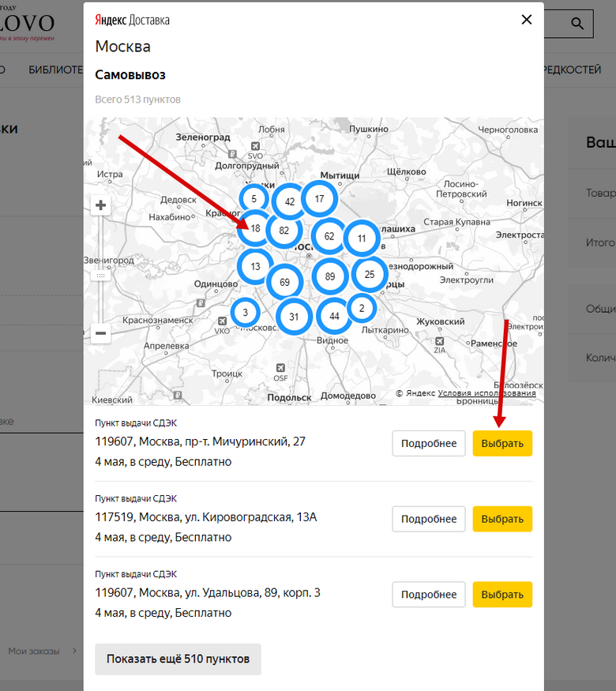Image resolution: width=616 pixels, height=691 pixels.
Task: Click Выбрать for Мичуринский, 27 point
Action: pyautogui.click(x=502, y=443)
